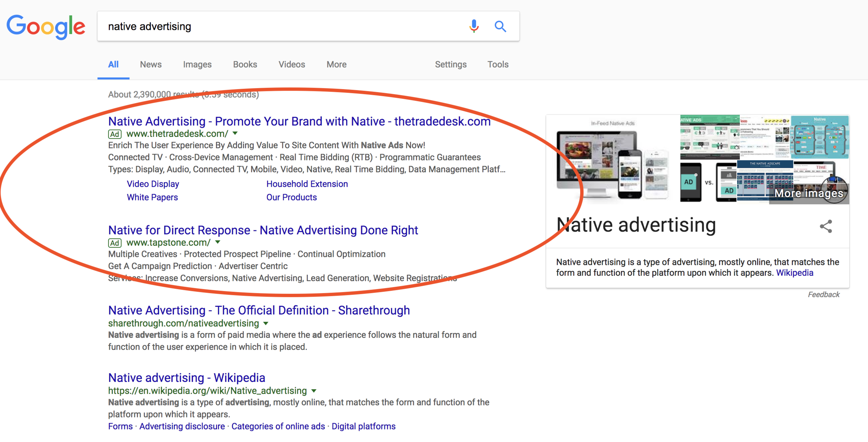Viewport: 868px width, 442px height.
Task: Open the More search menu
Action: [336, 64]
